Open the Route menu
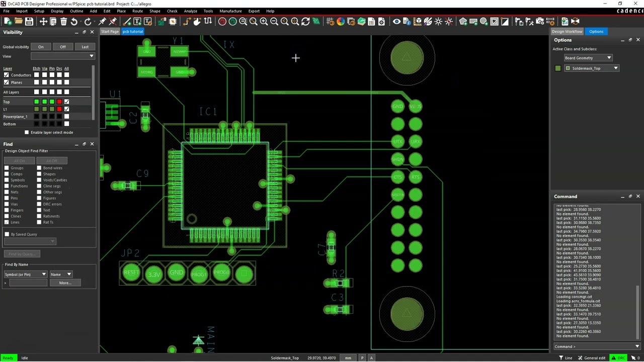 137,11
